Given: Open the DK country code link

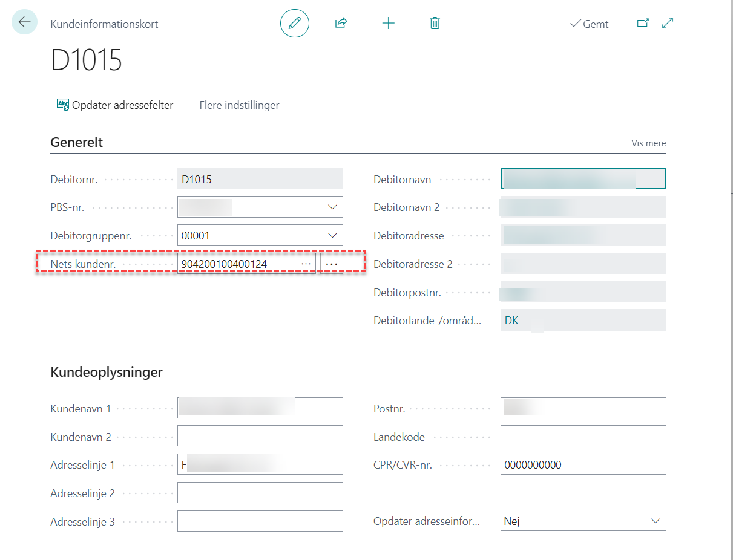Looking at the screenshot, I should click(511, 321).
